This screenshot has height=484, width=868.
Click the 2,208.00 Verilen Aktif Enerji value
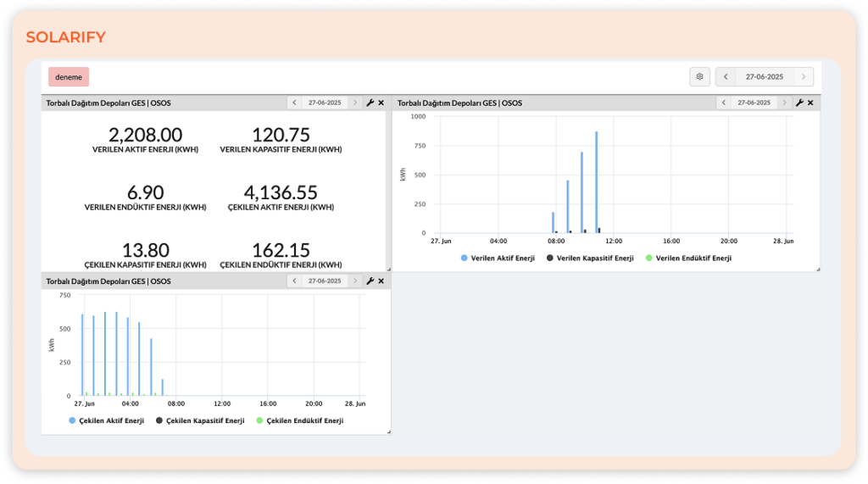[x=145, y=135]
